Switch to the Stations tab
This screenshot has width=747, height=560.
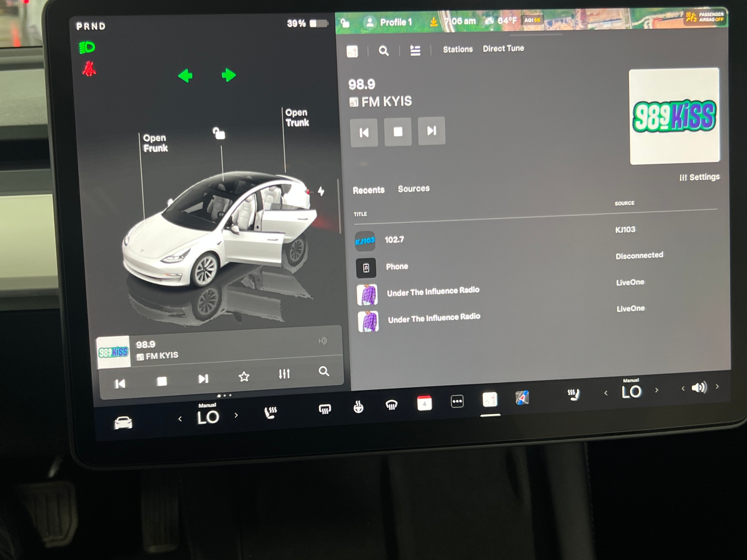[x=458, y=49]
